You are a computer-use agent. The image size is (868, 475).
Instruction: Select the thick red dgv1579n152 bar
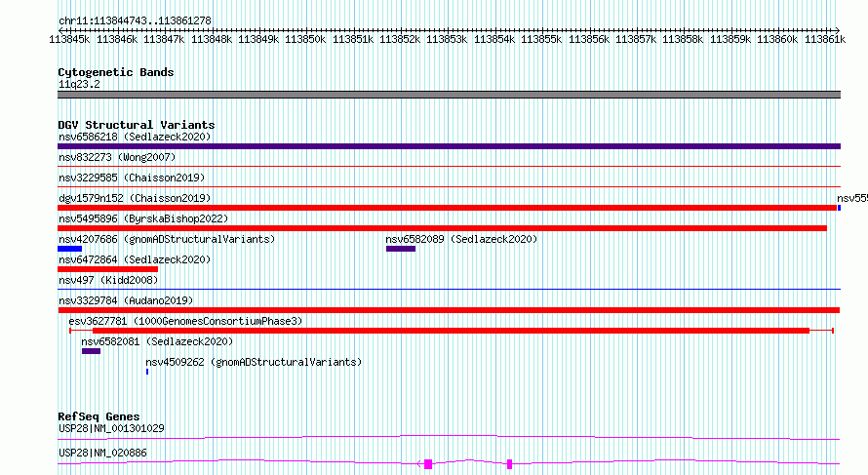click(x=448, y=208)
